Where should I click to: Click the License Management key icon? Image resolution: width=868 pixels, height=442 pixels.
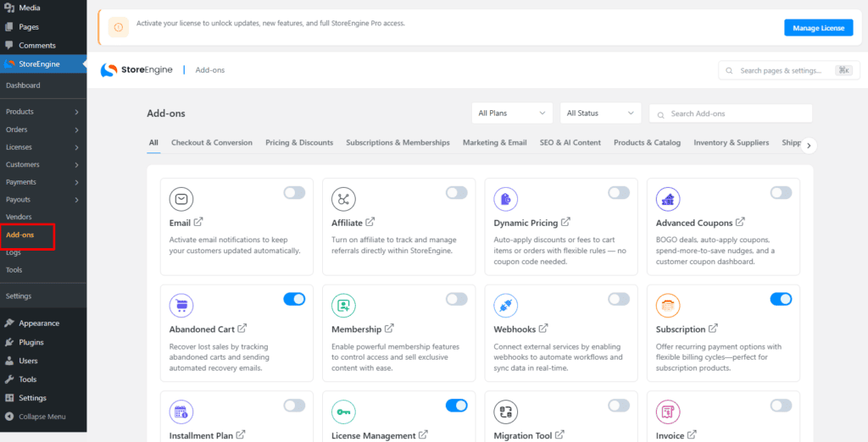click(x=343, y=412)
